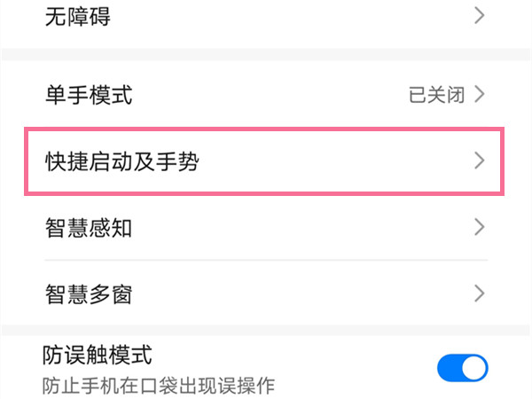The image size is (532, 399).
Task: Tap the chevron beside 无障碍
Action: click(x=479, y=16)
